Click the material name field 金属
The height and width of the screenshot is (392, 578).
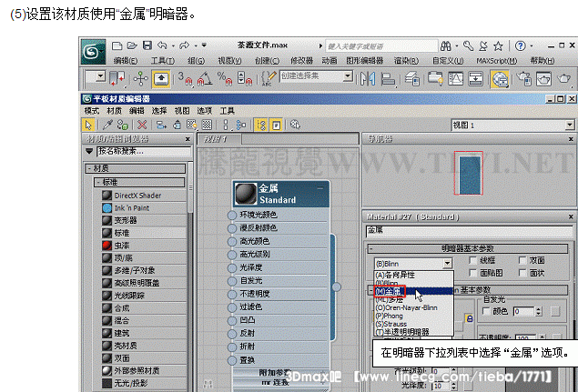coord(470,231)
